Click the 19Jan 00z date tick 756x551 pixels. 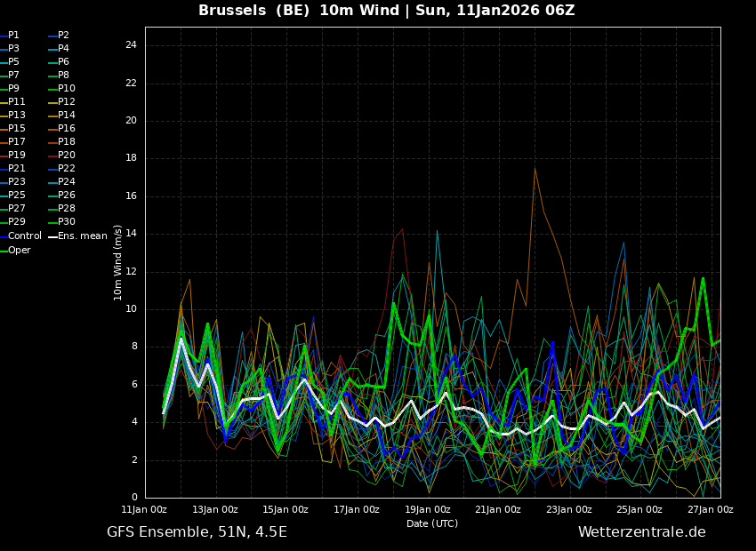point(428,509)
